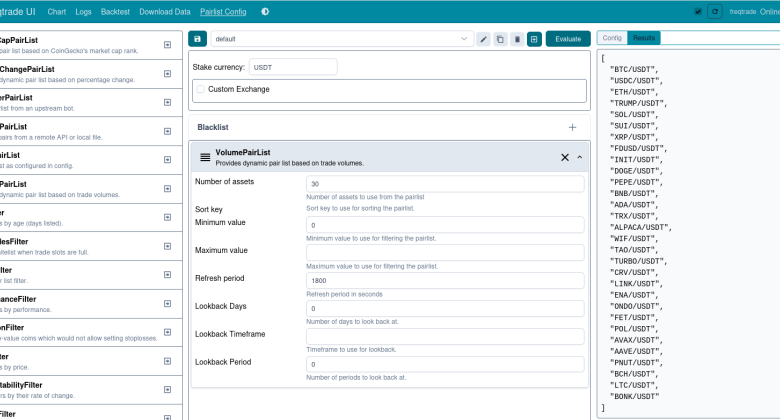The height and width of the screenshot is (420, 780).
Task: Click the new config plus-box icon
Action: tap(534, 39)
